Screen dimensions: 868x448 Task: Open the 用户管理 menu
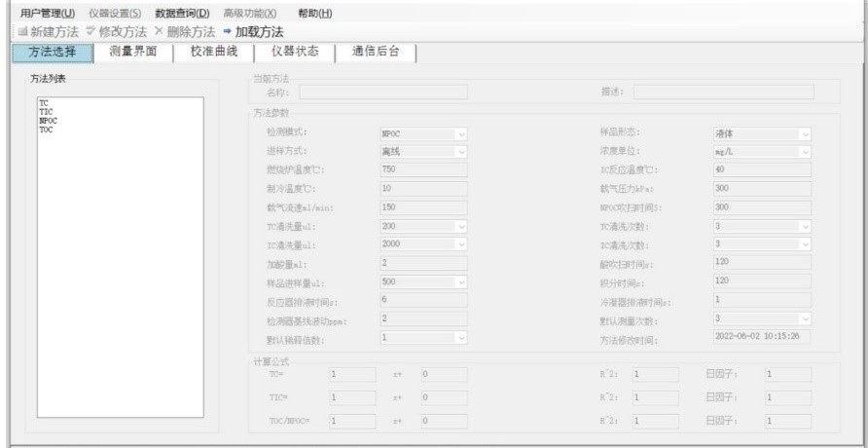pyautogui.click(x=48, y=13)
